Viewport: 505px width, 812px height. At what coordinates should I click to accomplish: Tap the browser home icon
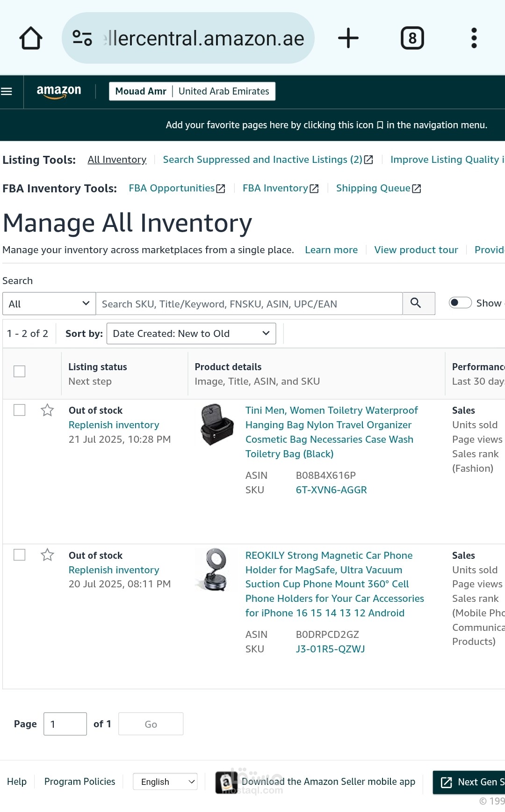[x=31, y=38]
